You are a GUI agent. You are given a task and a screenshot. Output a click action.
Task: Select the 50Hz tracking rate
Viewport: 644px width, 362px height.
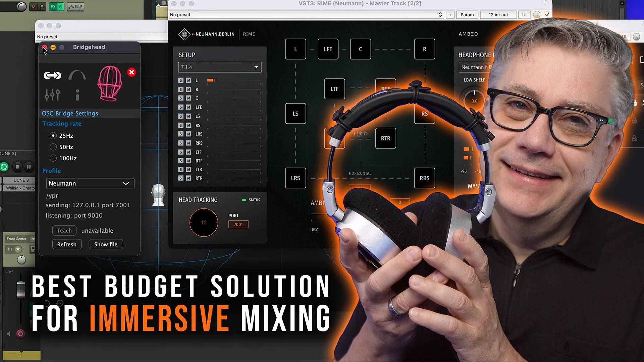click(53, 147)
